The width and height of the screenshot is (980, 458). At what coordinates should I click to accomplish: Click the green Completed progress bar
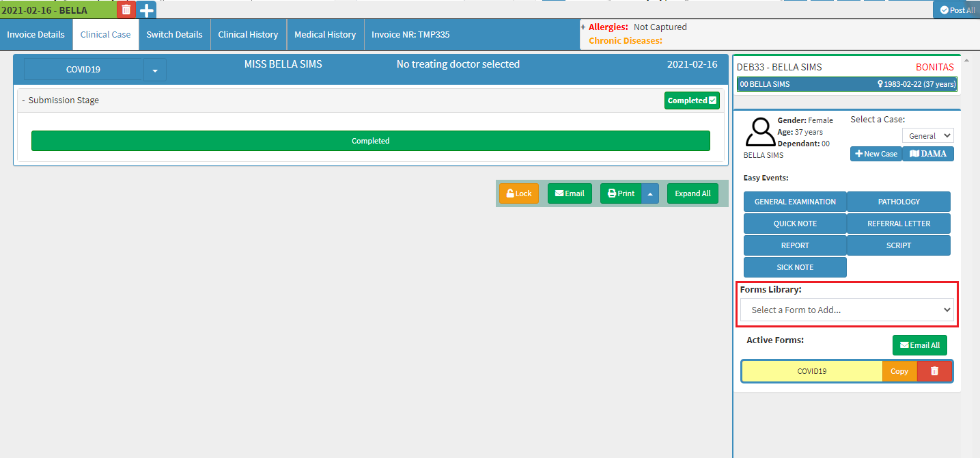[370, 141]
